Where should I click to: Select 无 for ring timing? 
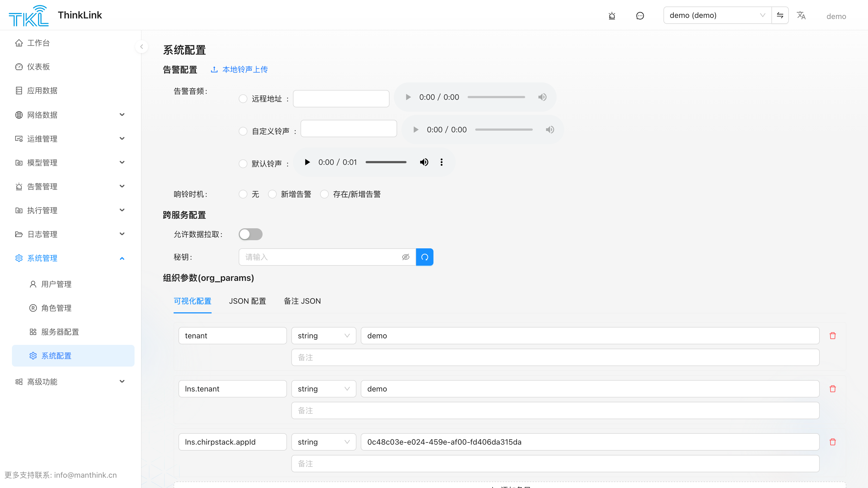tap(243, 194)
